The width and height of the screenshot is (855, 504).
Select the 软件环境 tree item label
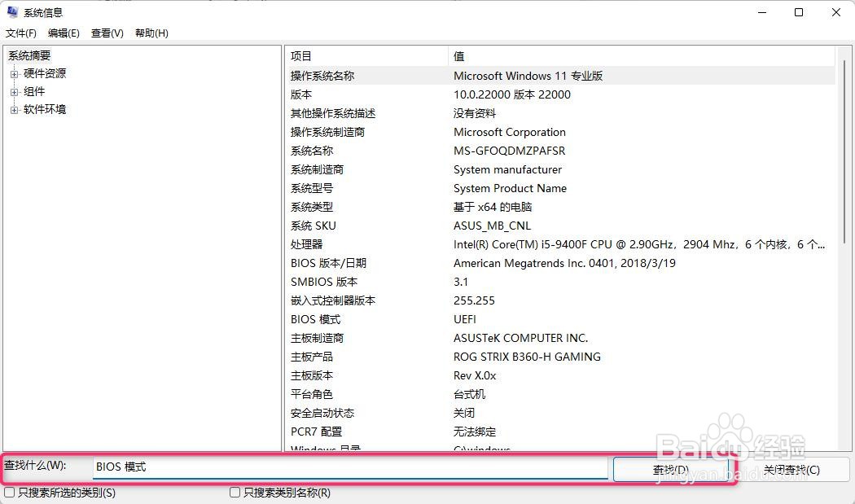(x=45, y=110)
